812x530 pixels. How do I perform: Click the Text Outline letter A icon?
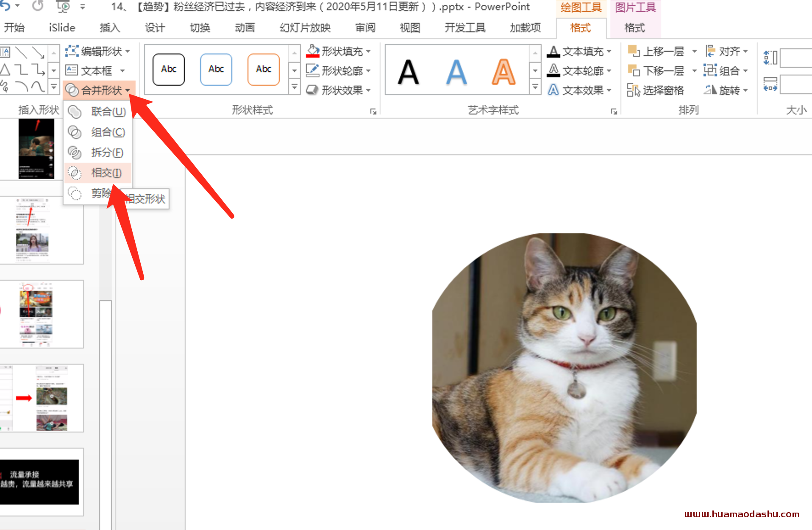[553, 70]
